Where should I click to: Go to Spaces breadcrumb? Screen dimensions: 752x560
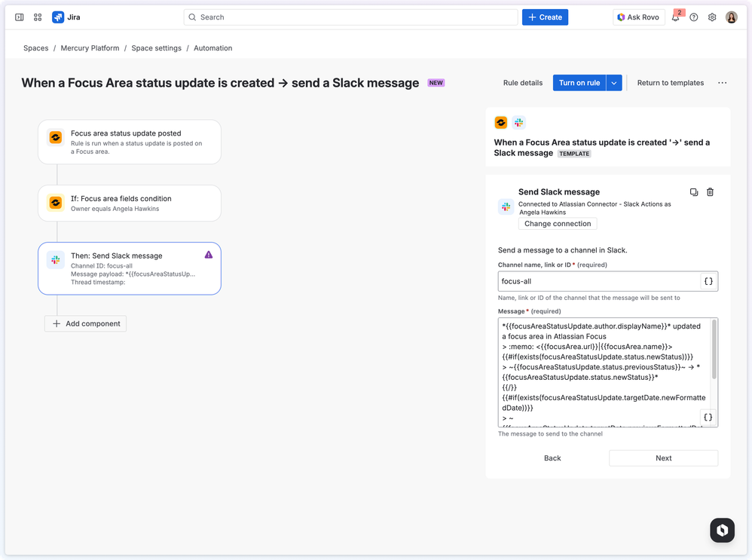click(x=36, y=48)
